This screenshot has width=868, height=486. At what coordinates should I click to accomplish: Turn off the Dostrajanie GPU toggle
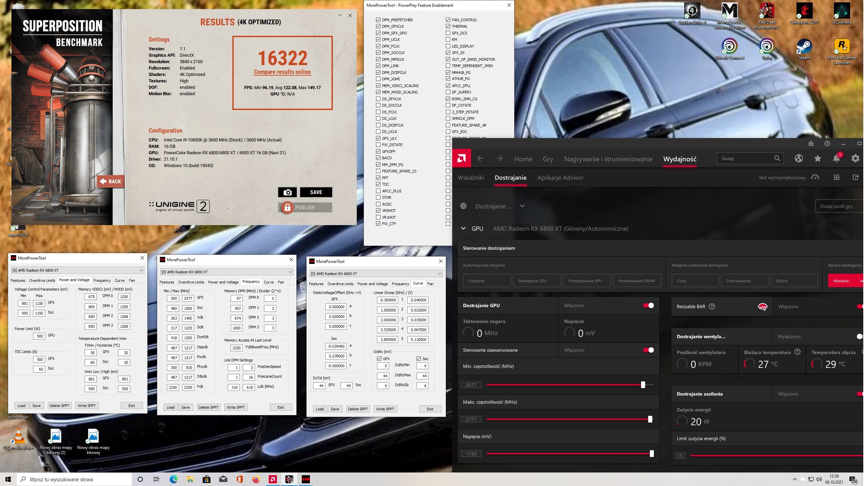click(648, 305)
